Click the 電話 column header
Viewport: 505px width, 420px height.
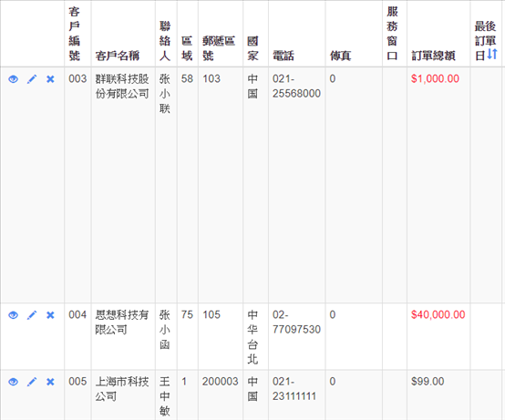[x=283, y=56]
